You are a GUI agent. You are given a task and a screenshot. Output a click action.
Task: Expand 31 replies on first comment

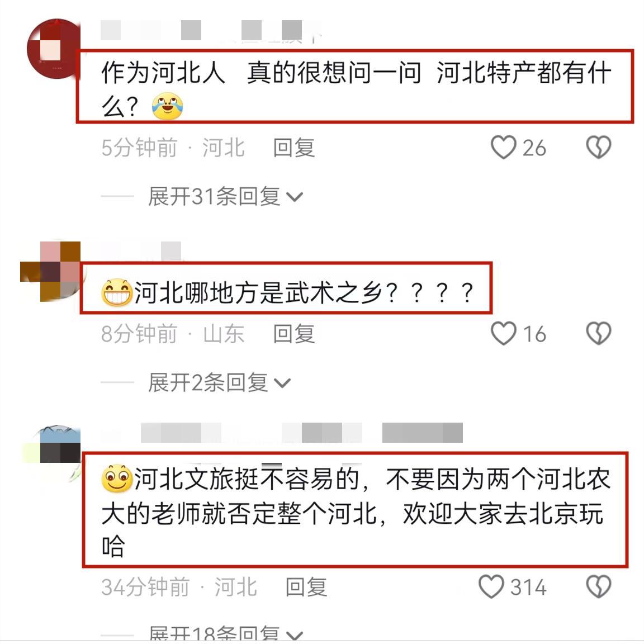click(225, 196)
